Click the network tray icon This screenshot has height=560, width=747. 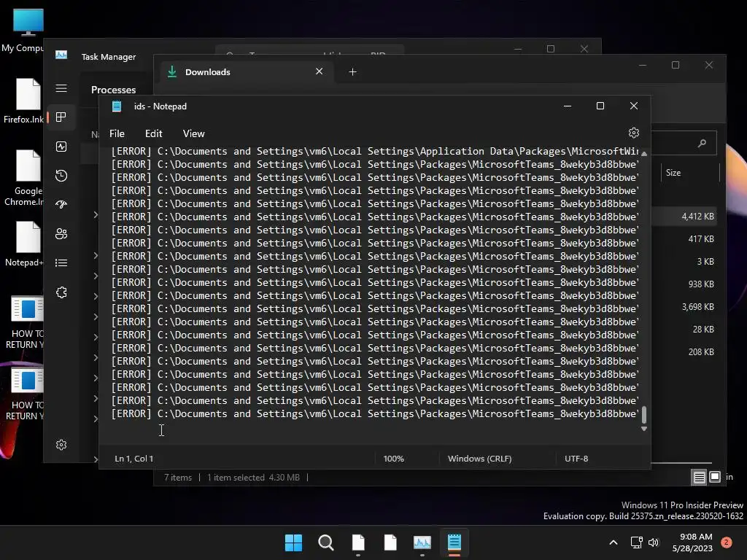click(636, 542)
